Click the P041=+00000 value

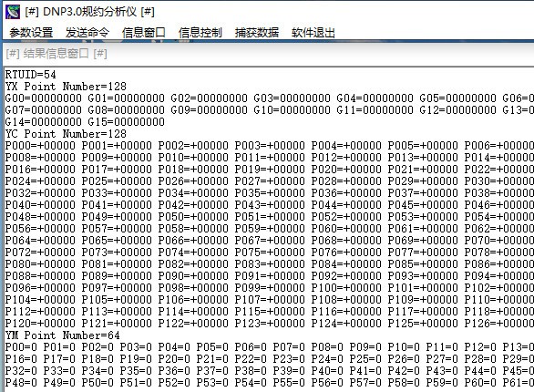[117, 205]
